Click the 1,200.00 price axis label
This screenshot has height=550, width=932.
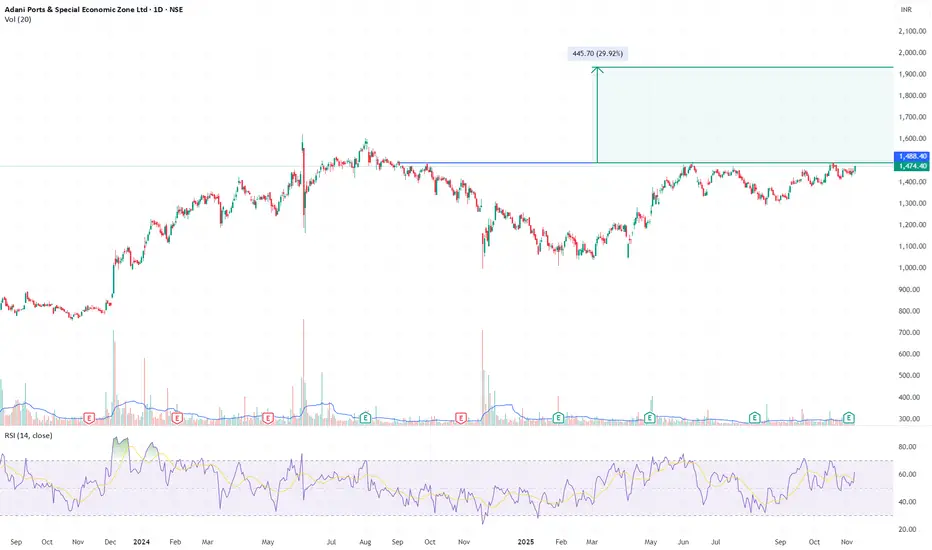(912, 225)
